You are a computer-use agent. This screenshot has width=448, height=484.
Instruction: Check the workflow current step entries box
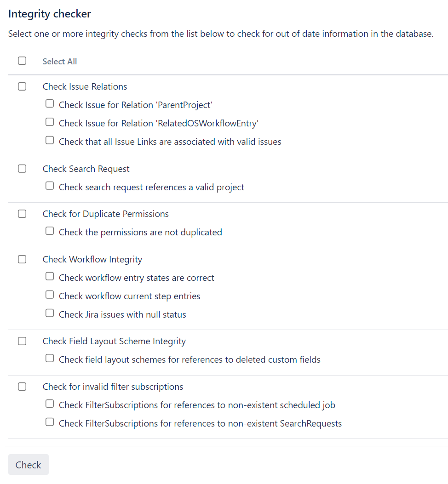coord(50,295)
